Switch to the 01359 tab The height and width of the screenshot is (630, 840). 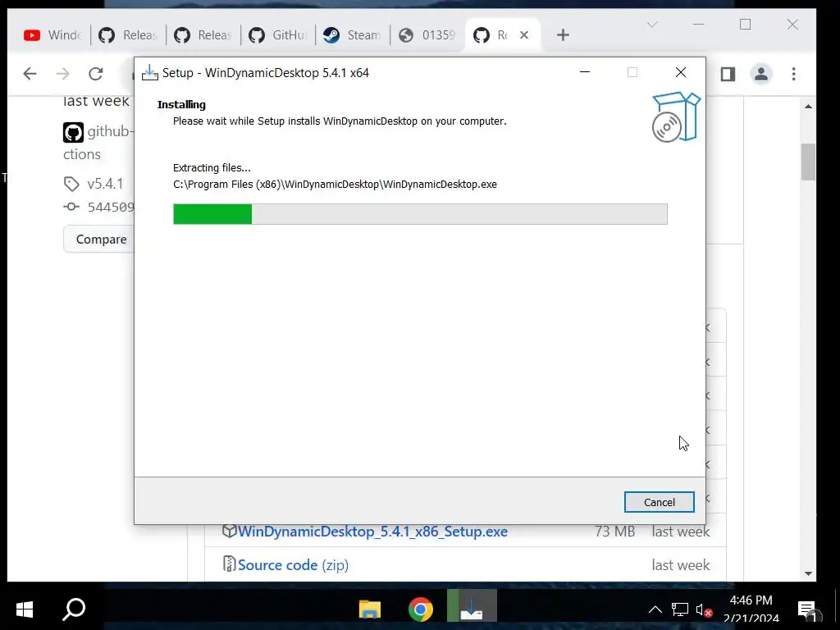(427, 35)
